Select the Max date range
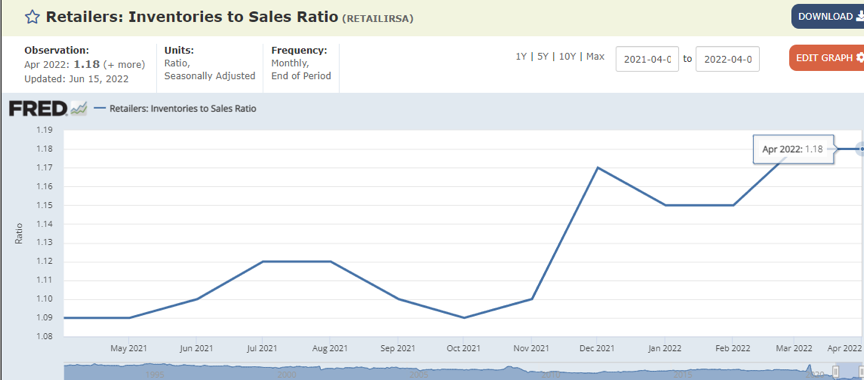 (595, 56)
